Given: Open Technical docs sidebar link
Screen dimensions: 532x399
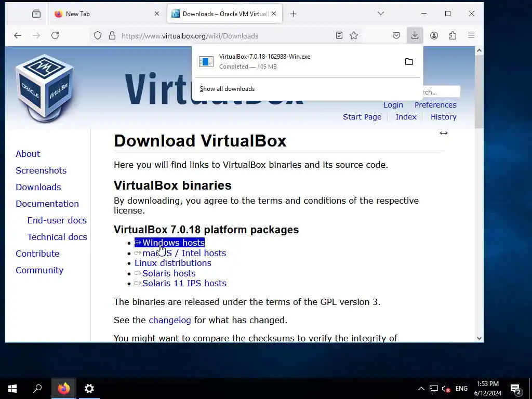Looking at the screenshot, I should pos(57,237).
